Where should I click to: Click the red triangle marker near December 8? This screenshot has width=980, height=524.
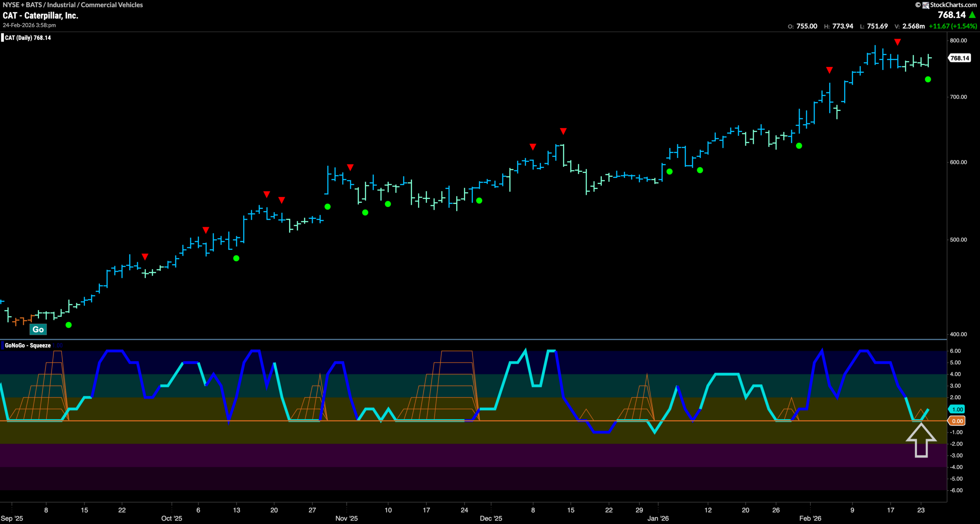(x=533, y=147)
